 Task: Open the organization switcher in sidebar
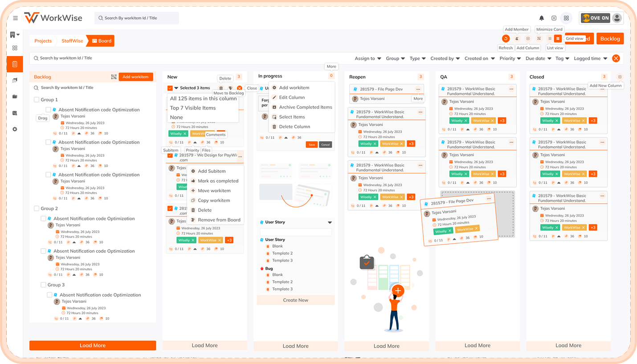[x=15, y=34]
